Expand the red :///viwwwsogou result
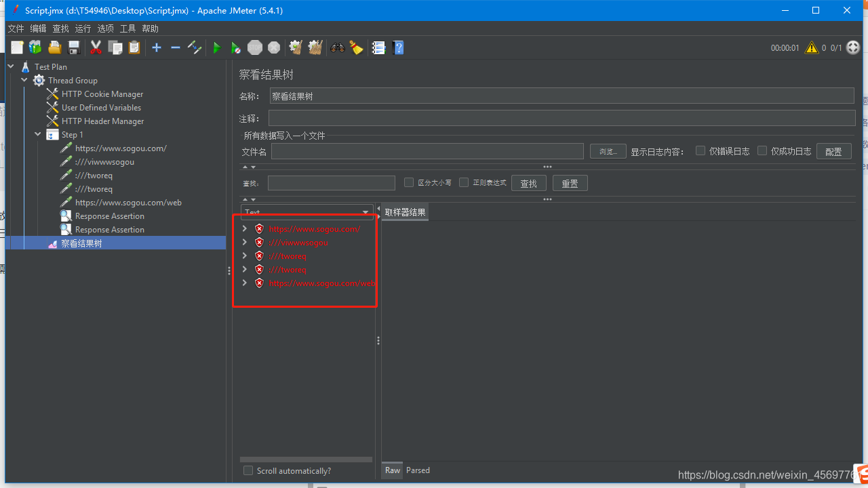Viewport: 868px width, 488px height. pyautogui.click(x=245, y=242)
